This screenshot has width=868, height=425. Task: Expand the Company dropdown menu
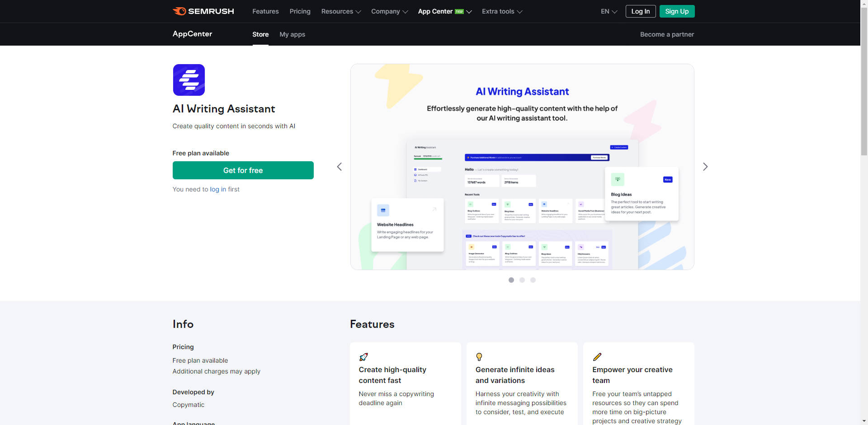point(389,11)
